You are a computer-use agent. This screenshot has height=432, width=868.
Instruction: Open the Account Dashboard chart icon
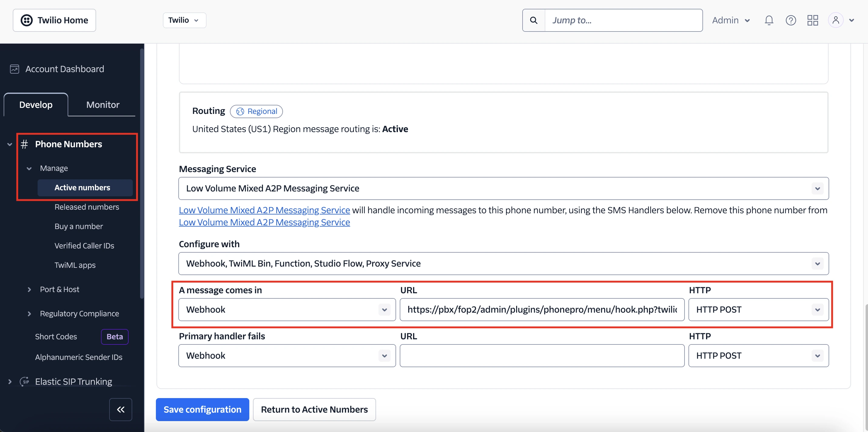coord(15,69)
